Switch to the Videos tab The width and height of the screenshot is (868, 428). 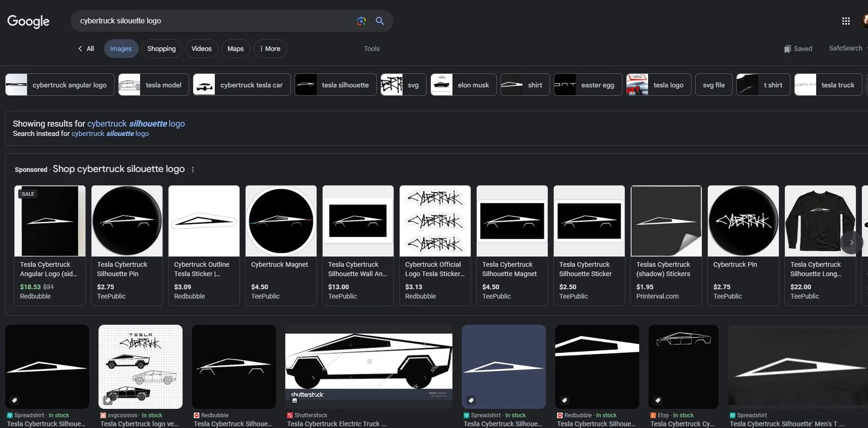[x=202, y=49]
